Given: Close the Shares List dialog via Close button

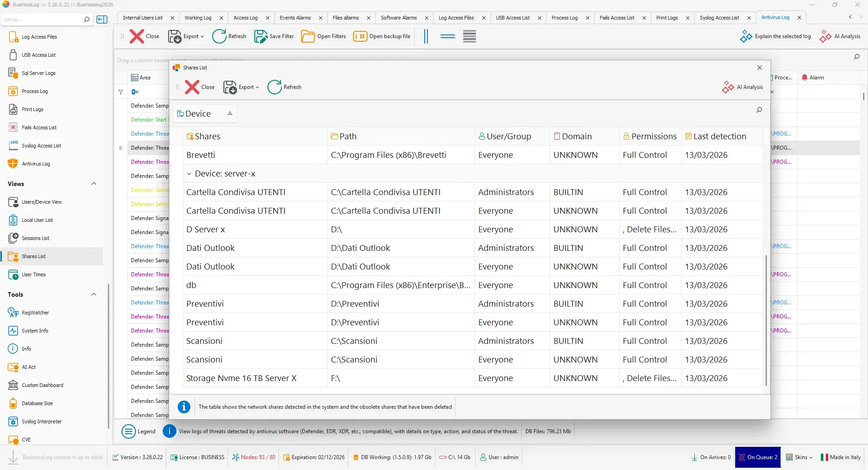Looking at the screenshot, I should 200,87.
